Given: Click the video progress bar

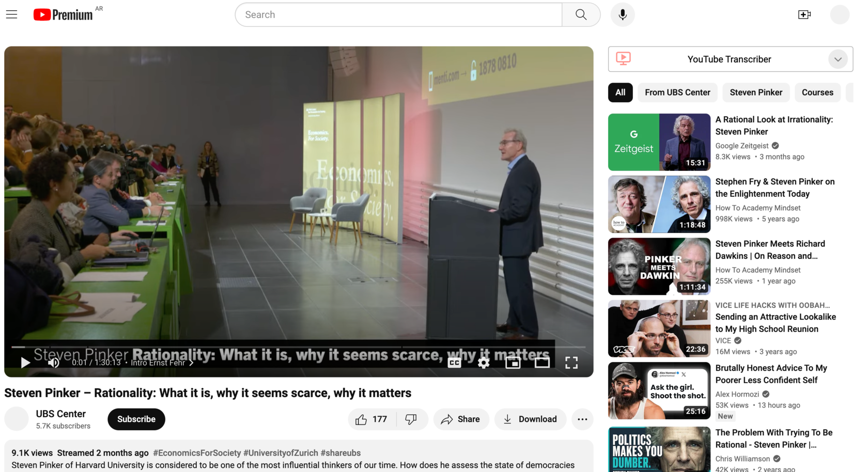Looking at the screenshot, I should [x=298, y=347].
